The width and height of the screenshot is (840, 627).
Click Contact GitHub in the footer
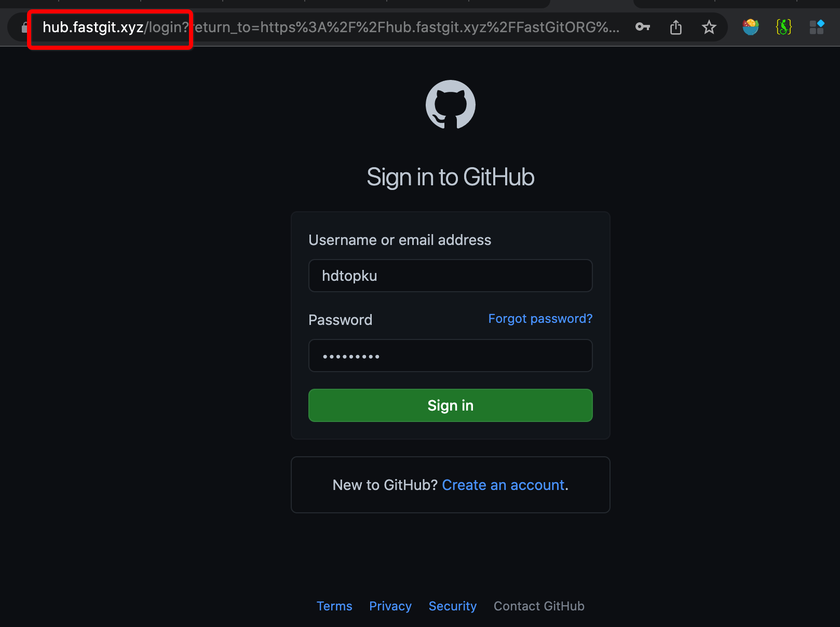click(x=539, y=606)
